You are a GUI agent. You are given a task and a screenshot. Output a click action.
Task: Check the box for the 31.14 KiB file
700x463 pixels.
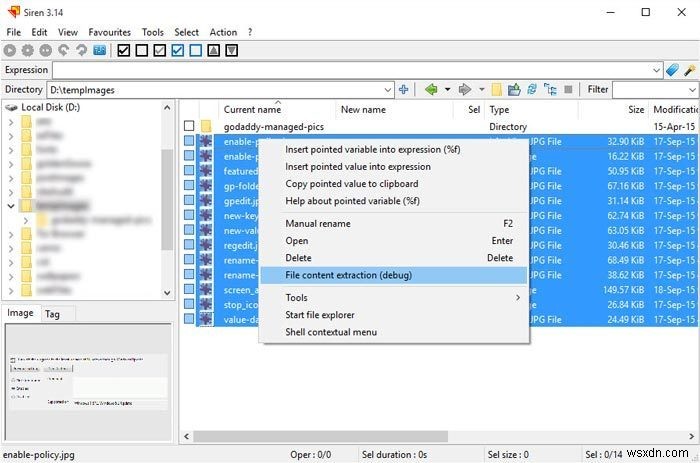189,200
